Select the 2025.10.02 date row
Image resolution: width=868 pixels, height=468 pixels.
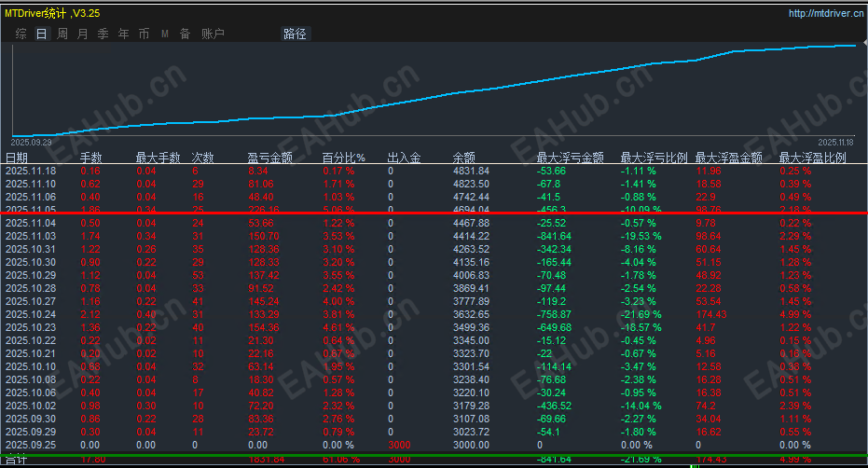434,406
